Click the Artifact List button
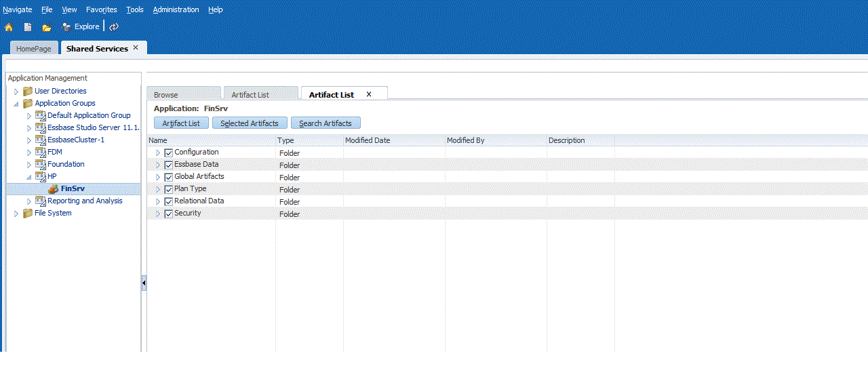The height and width of the screenshot is (366, 868). [x=181, y=123]
